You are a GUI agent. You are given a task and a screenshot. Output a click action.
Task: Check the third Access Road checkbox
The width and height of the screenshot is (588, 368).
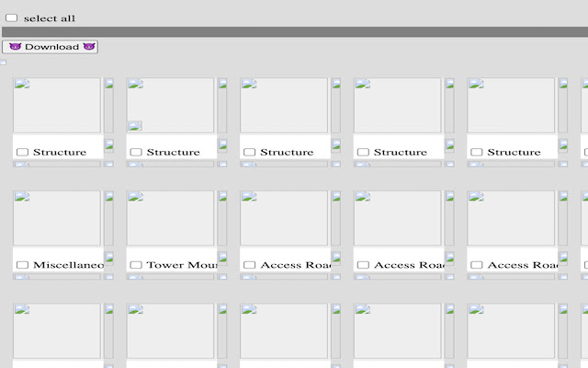477,265
